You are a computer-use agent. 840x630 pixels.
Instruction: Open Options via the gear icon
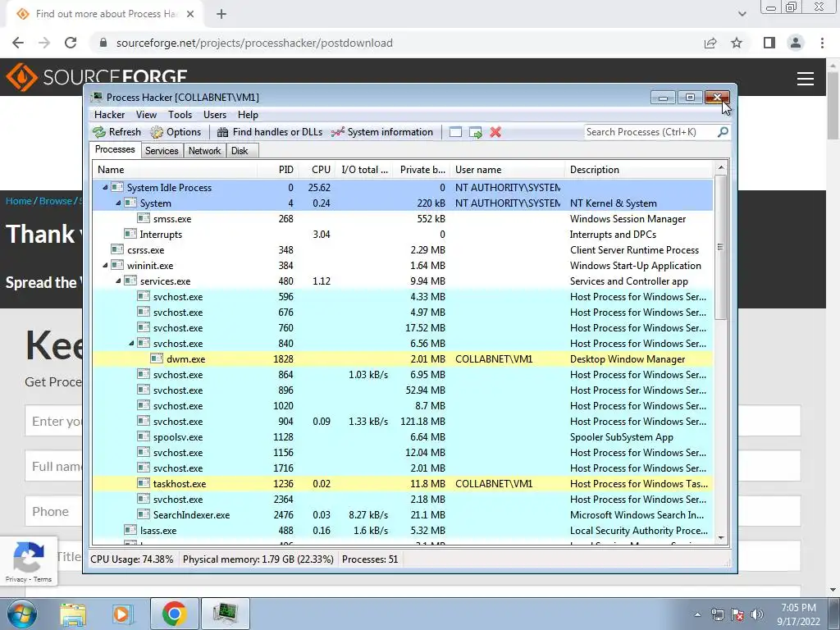(157, 132)
